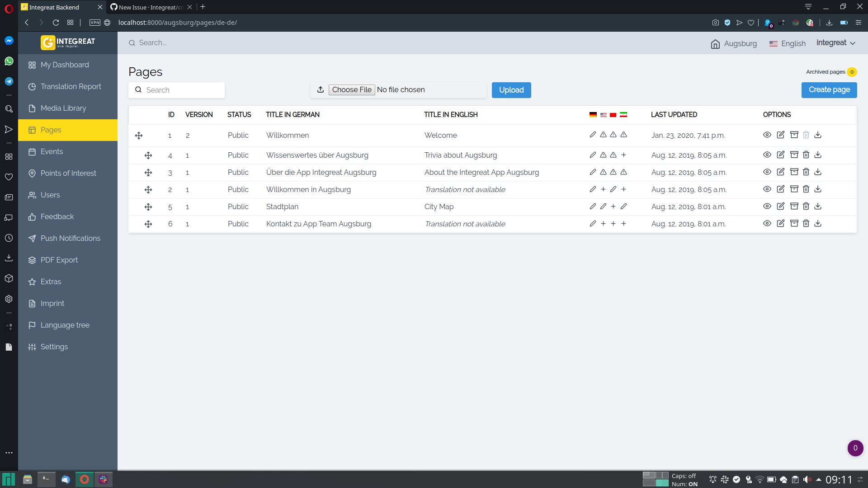Archive the Wissenswertes über Augsburg page

(x=794, y=155)
